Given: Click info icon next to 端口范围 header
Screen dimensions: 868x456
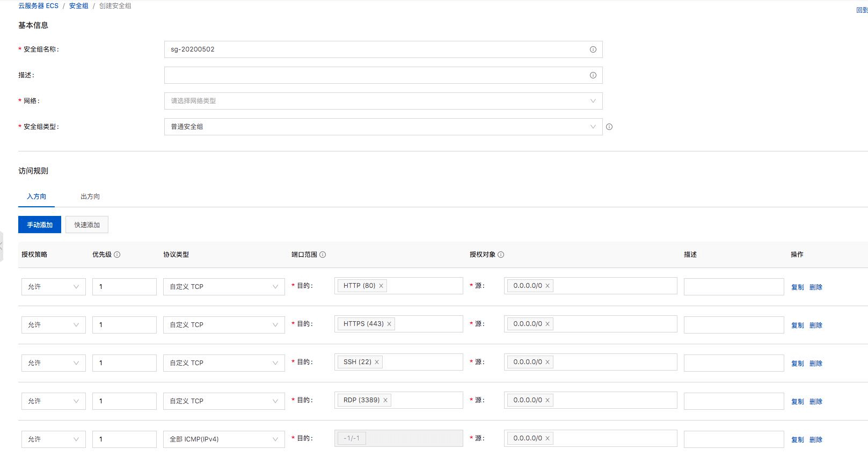Looking at the screenshot, I should click(x=323, y=255).
